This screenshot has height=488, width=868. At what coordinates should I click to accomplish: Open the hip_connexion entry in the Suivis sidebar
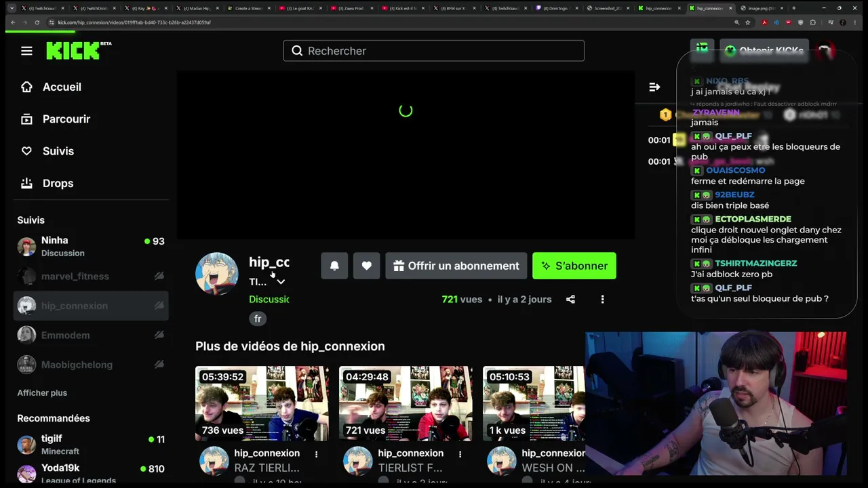[91, 306]
